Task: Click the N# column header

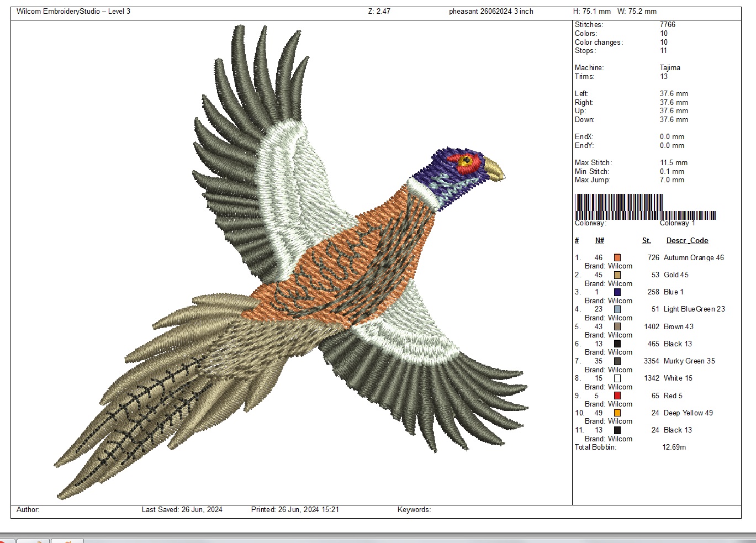Action: [599, 241]
